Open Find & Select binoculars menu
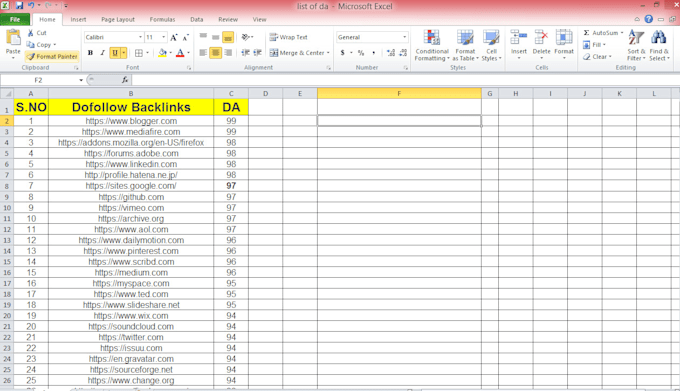The width and height of the screenshot is (680, 391). click(x=659, y=46)
